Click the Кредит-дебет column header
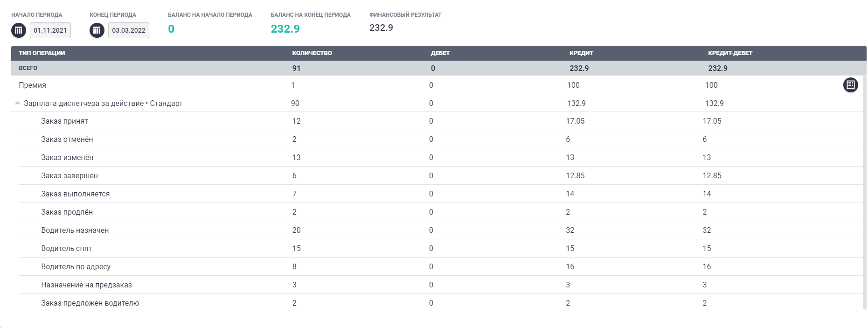Viewport: 868px width, 328px height. pos(730,53)
